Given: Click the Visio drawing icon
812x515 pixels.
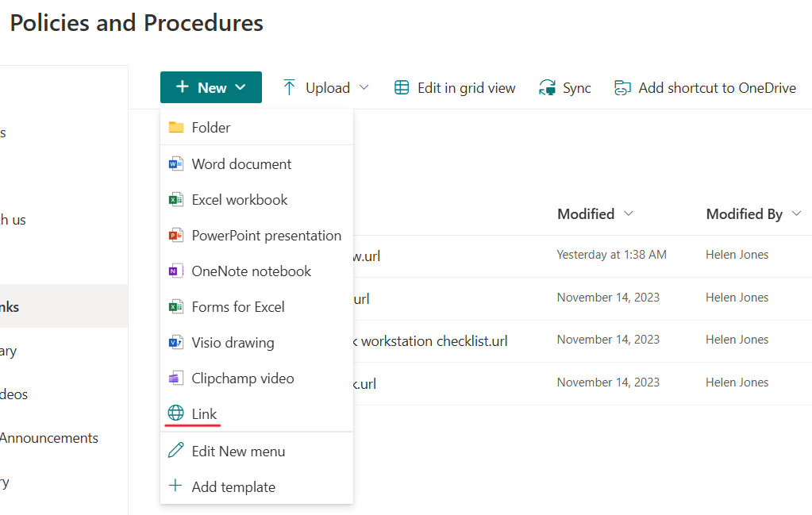Looking at the screenshot, I should coord(176,342).
